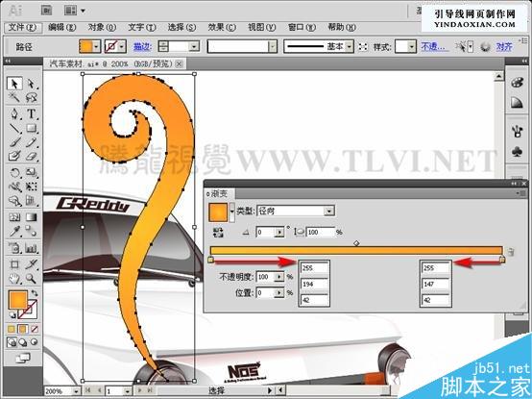Select the Line Segment tool

pos(14,128)
